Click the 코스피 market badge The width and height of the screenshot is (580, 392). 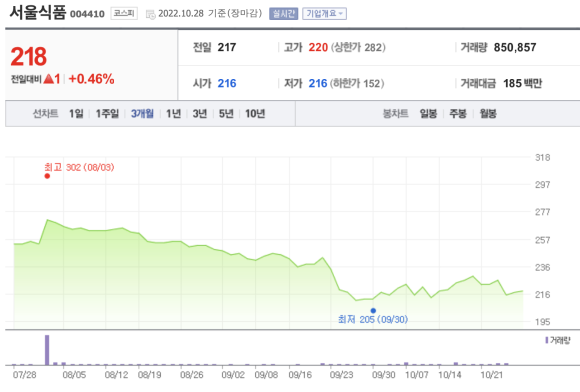pos(124,14)
